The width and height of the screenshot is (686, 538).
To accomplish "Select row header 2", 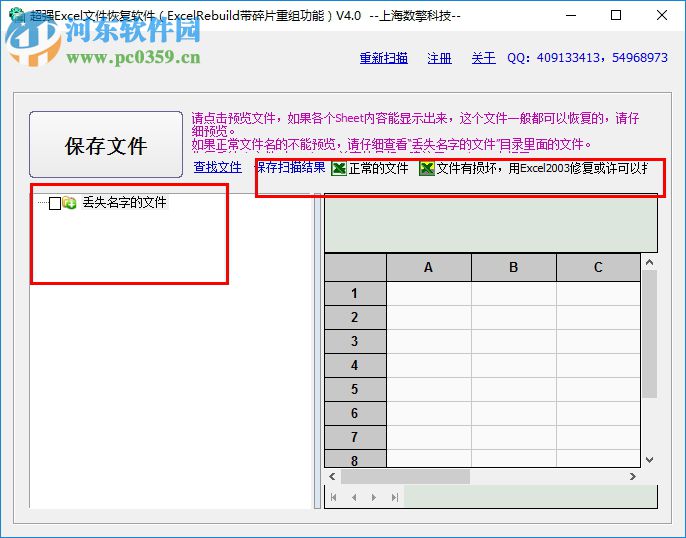I will (355, 318).
